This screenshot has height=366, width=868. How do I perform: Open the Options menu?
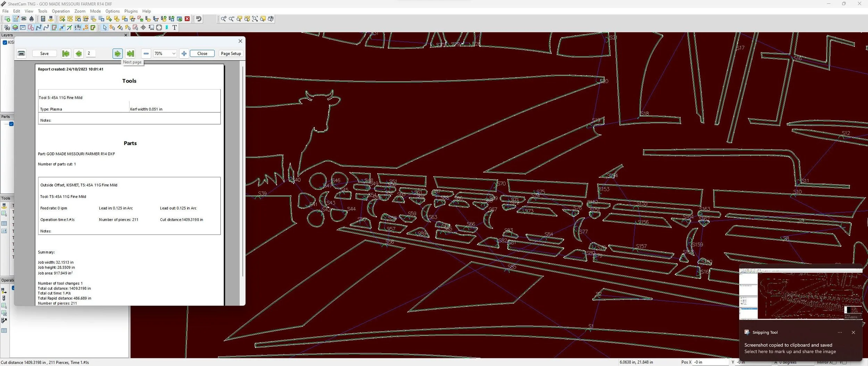click(x=112, y=11)
